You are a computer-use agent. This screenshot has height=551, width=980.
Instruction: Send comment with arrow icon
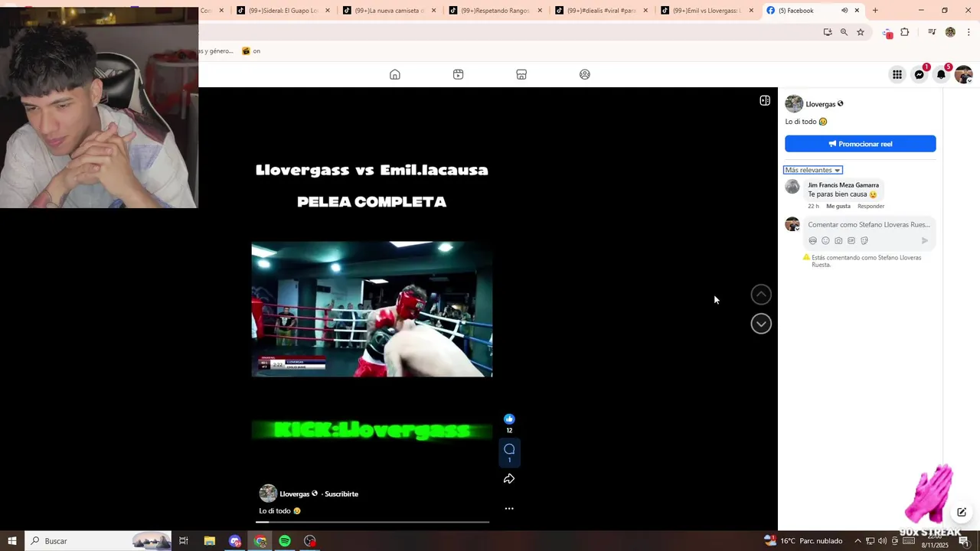point(925,240)
